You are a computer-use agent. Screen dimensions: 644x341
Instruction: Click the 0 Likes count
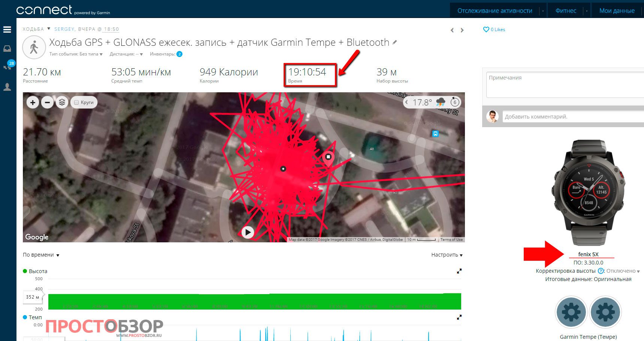[498, 30]
